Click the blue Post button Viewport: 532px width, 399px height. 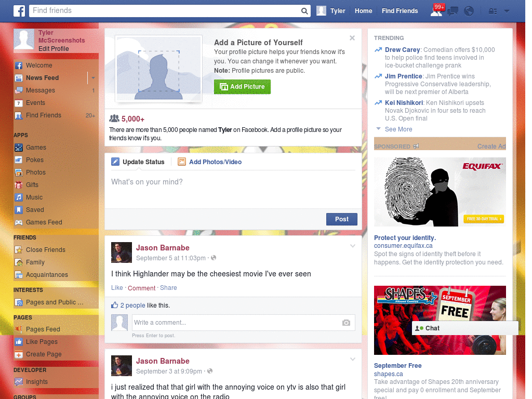tap(342, 219)
